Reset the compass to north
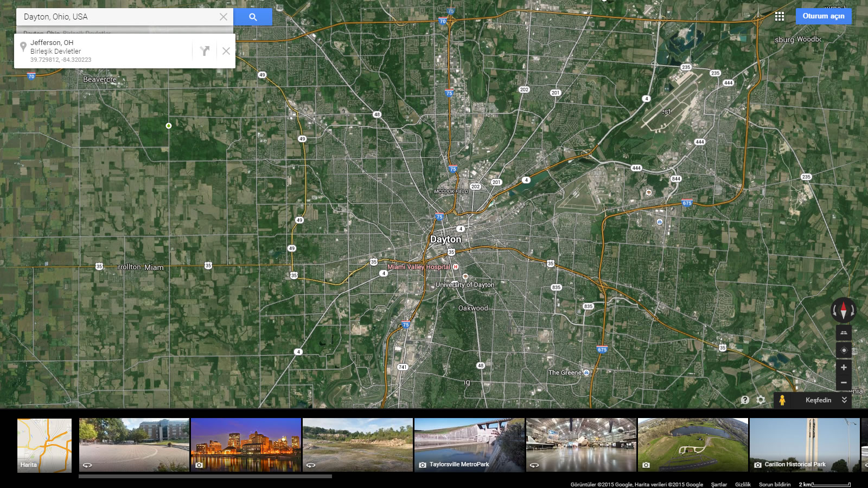 click(x=844, y=310)
